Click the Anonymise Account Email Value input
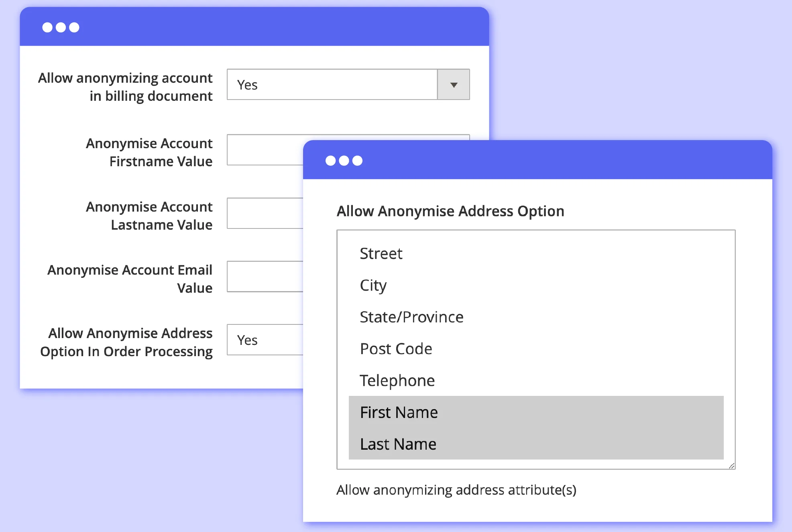The width and height of the screenshot is (792, 532). [x=265, y=277]
